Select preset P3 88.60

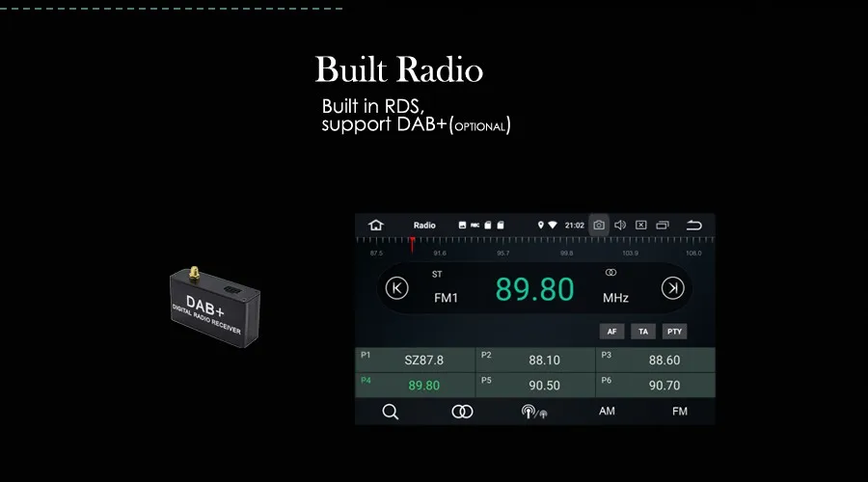click(656, 360)
